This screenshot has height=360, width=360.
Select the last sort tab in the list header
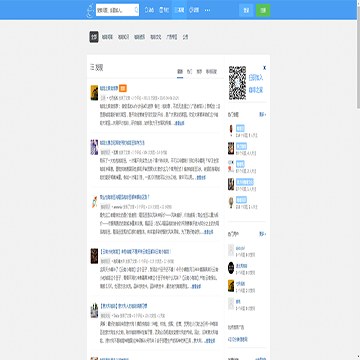(x=211, y=71)
